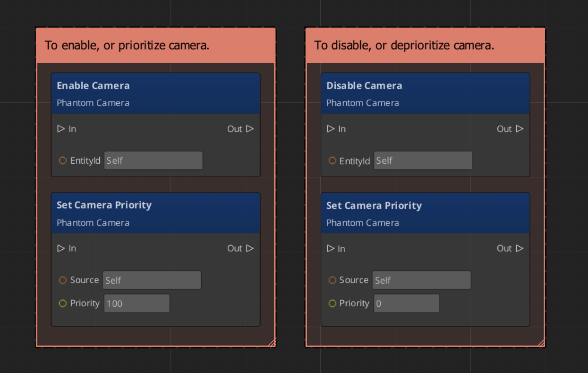Select the Disable Camera node title
Image resolution: width=588 pixels, height=373 pixels.
pos(364,86)
